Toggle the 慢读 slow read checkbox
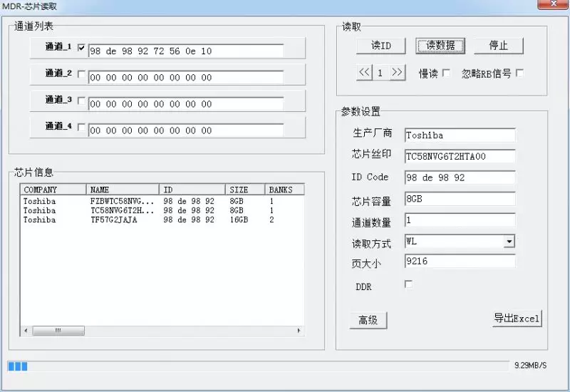This screenshot has width=570, height=392. coord(446,73)
